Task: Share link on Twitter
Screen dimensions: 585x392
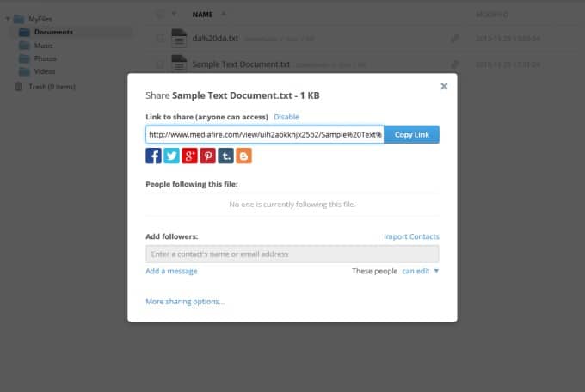Action: 171,156
